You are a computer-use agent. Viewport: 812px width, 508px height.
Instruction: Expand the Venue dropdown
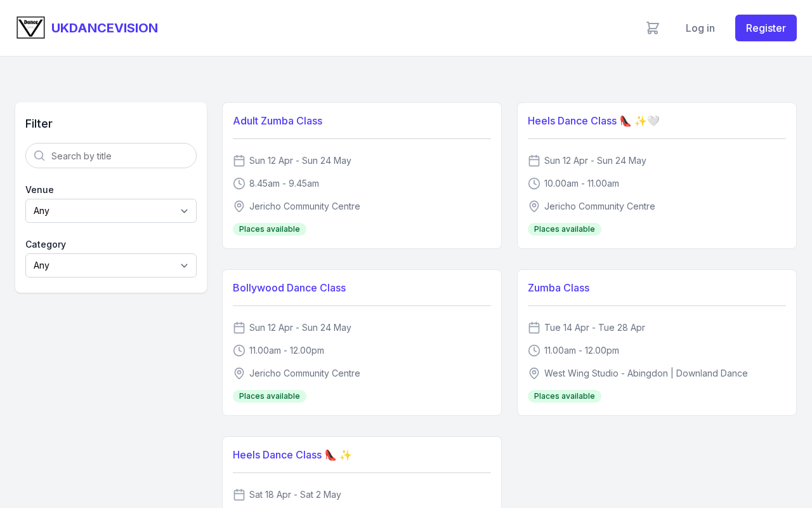111,211
